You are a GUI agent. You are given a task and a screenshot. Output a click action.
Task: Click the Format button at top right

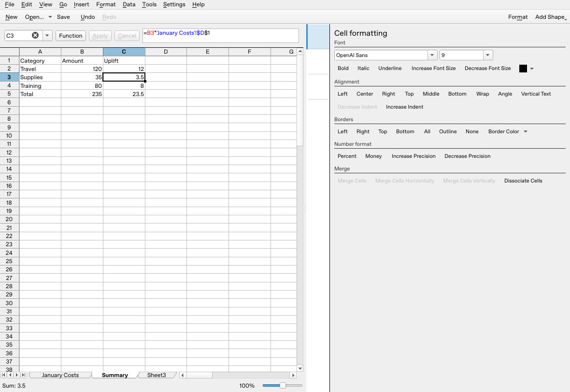tap(518, 17)
